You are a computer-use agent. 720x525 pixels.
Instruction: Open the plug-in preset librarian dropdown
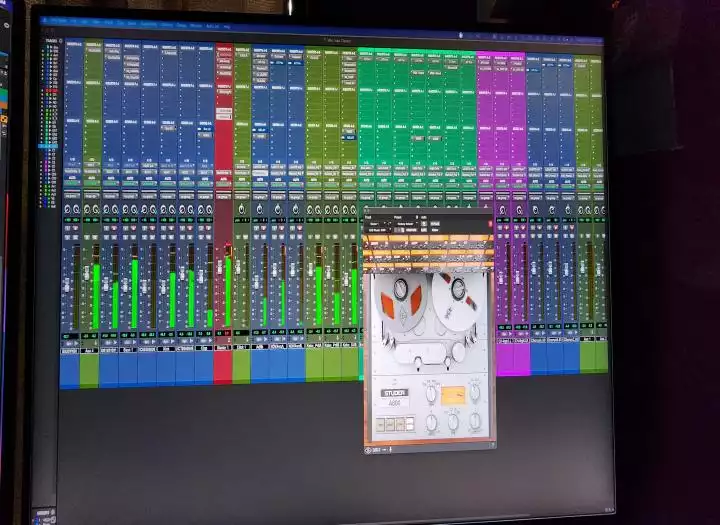(x=406, y=224)
